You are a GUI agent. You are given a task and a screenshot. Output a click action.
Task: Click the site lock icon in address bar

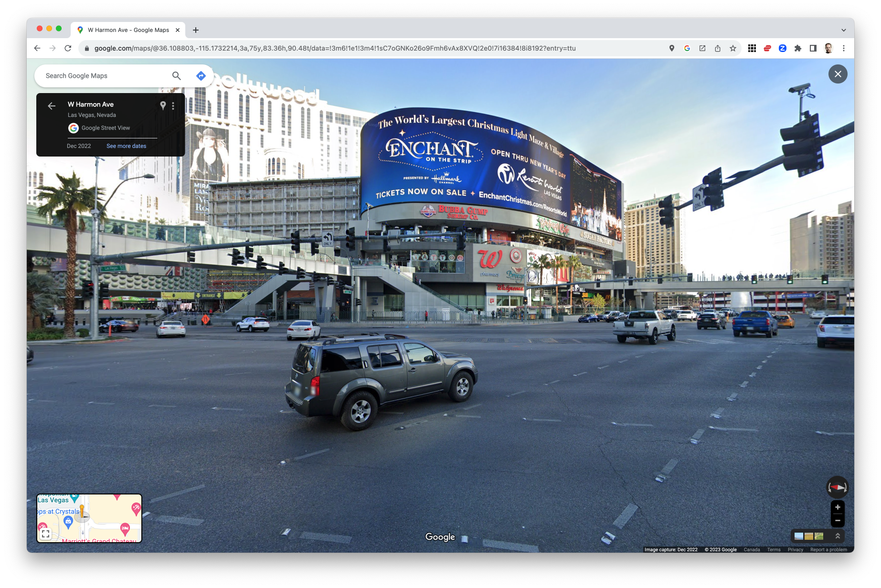[x=87, y=48]
